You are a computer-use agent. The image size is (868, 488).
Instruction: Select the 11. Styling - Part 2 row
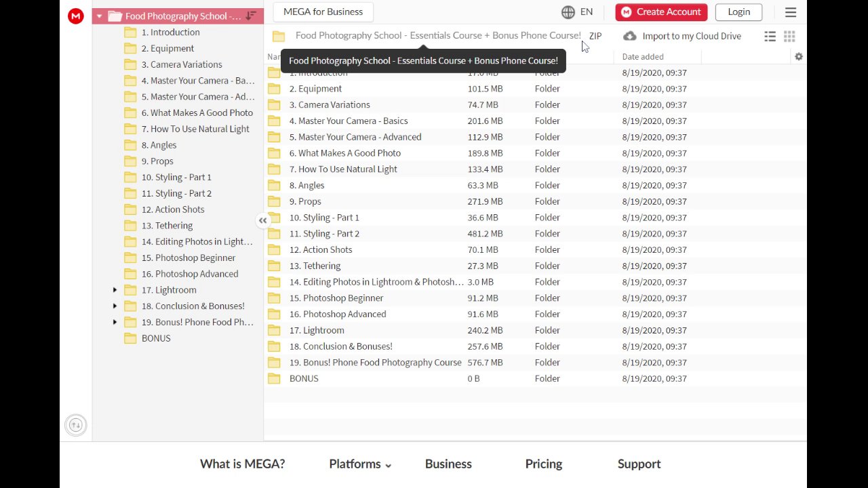[535, 234]
